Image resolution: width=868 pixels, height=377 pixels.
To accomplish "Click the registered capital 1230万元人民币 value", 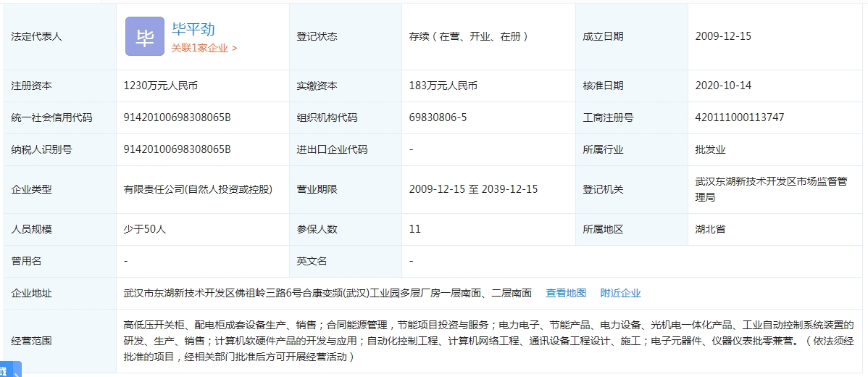I will tap(161, 86).
